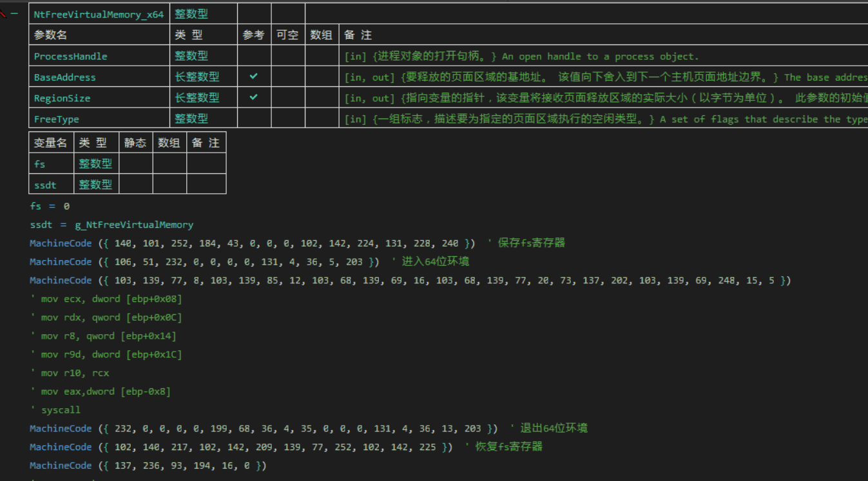Click the 恢复fs寄存器 comment text
The height and width of the screenshot is (481, 868).
508,447
